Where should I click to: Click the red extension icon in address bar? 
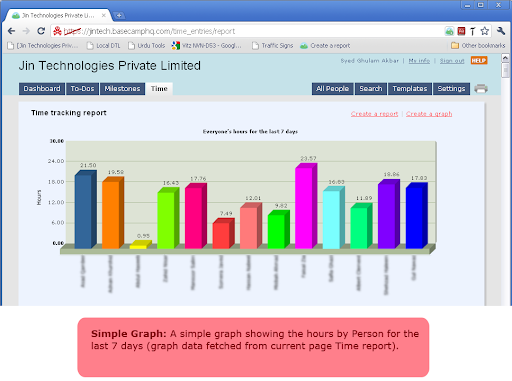[x=461, y=31]
